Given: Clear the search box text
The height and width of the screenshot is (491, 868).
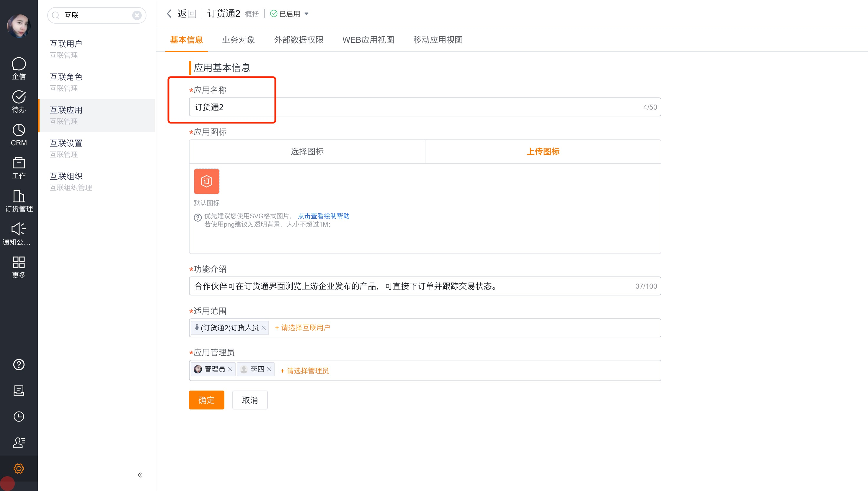Looking at the screenshot, I should point(136,15).
